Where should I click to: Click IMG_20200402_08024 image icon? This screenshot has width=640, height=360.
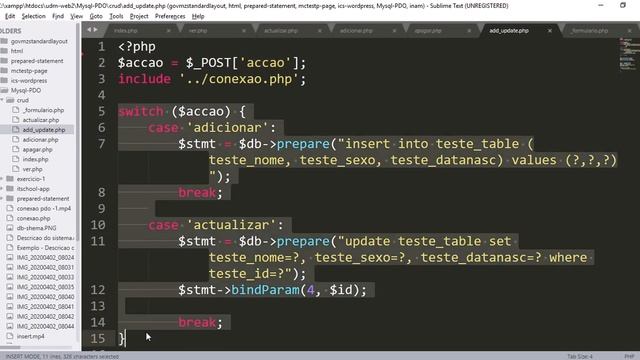coord(10,258)
